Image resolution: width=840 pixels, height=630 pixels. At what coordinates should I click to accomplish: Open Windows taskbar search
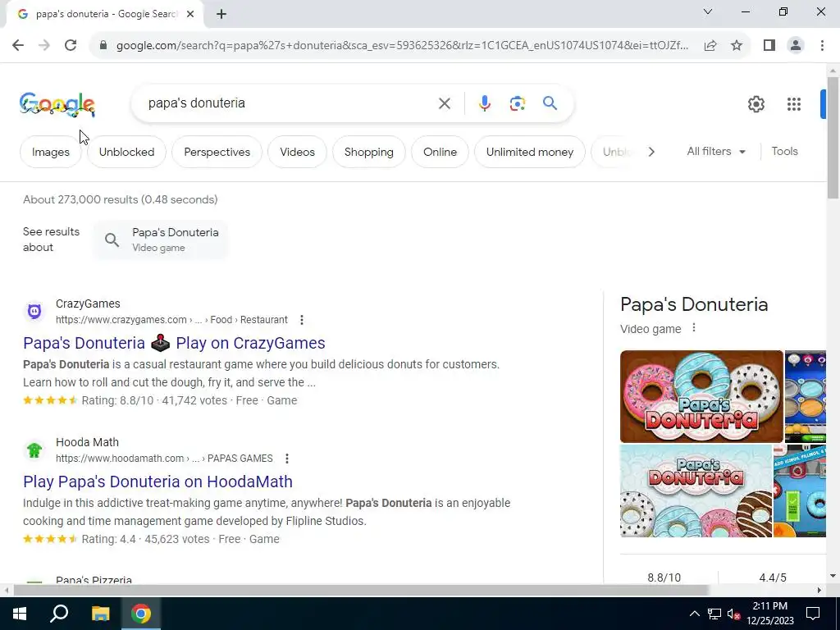pyautogui.click(x=59, y=614)
